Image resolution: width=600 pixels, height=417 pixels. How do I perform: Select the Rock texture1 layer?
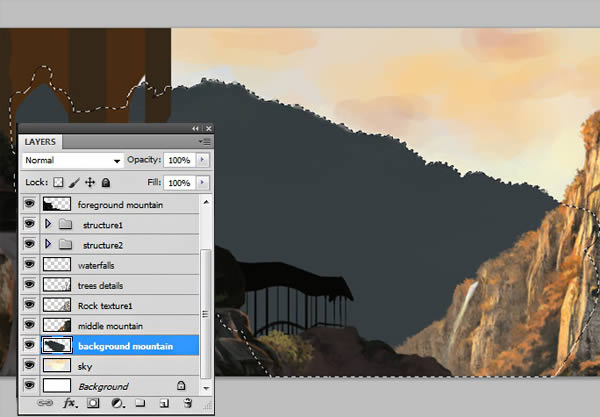pos(121,306)
